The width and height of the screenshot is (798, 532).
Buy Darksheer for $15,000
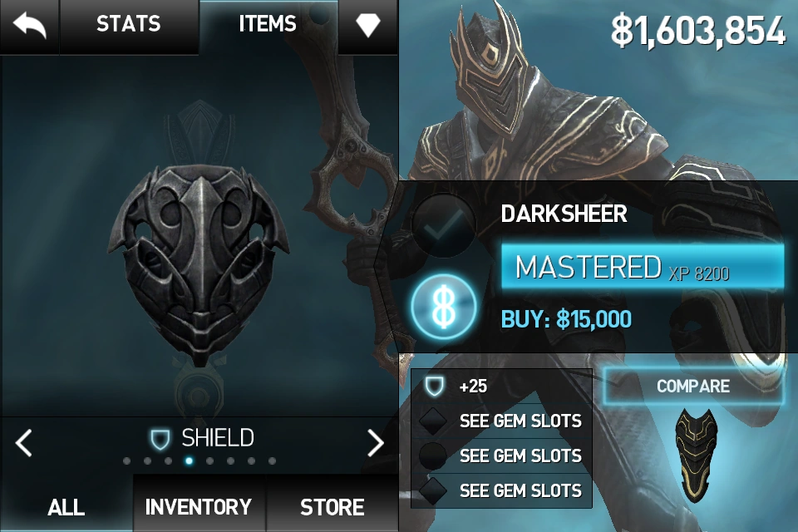pyautogui.click(x=566, y=320)
